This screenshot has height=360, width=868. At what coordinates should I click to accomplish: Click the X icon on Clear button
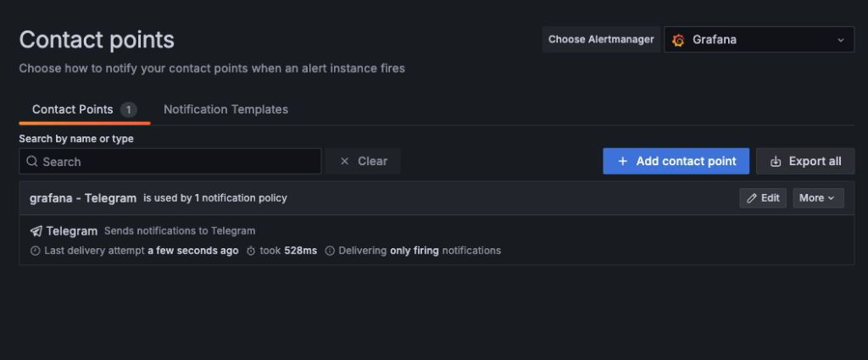pyautogui.click(x=345, y=162)
